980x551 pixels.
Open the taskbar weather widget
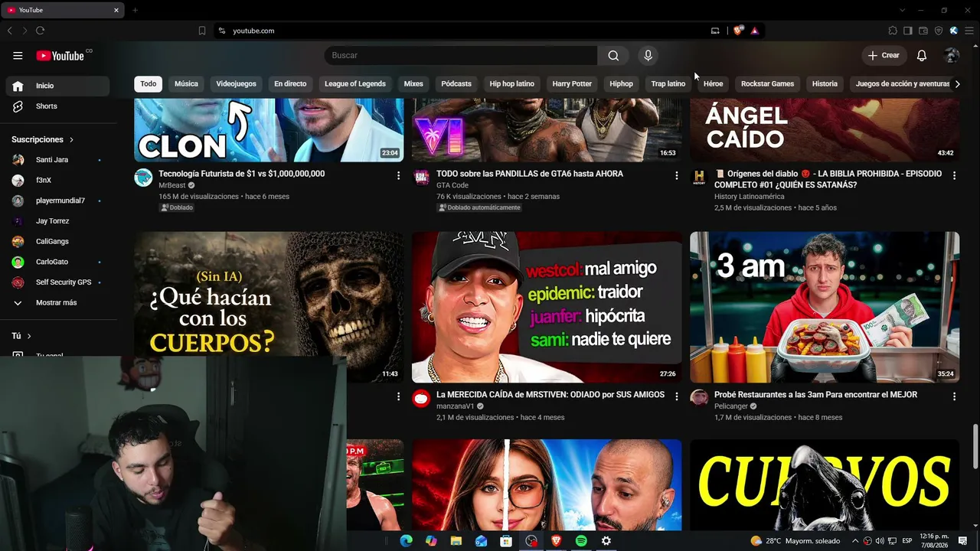tap(795, 541)
